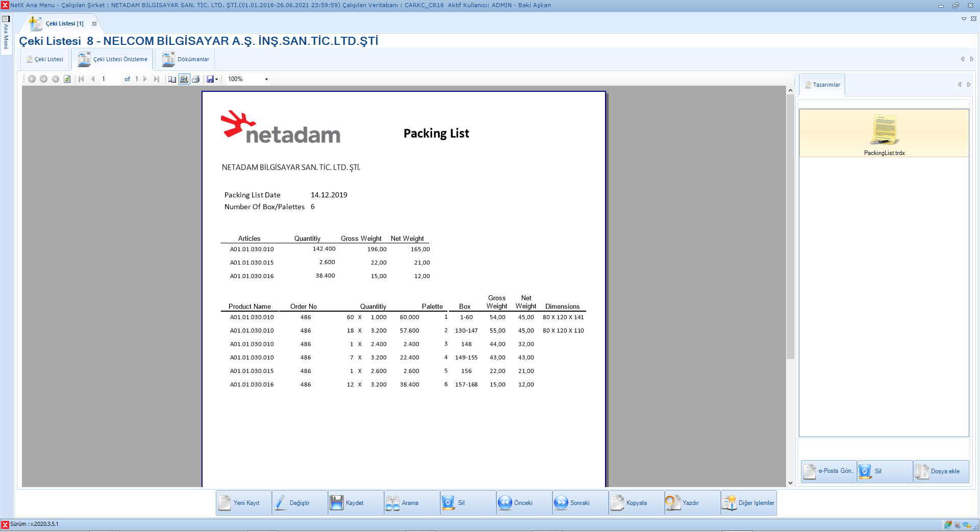
Task: Expand the 100% zoom level dropdown
Action: pos(266,79)
